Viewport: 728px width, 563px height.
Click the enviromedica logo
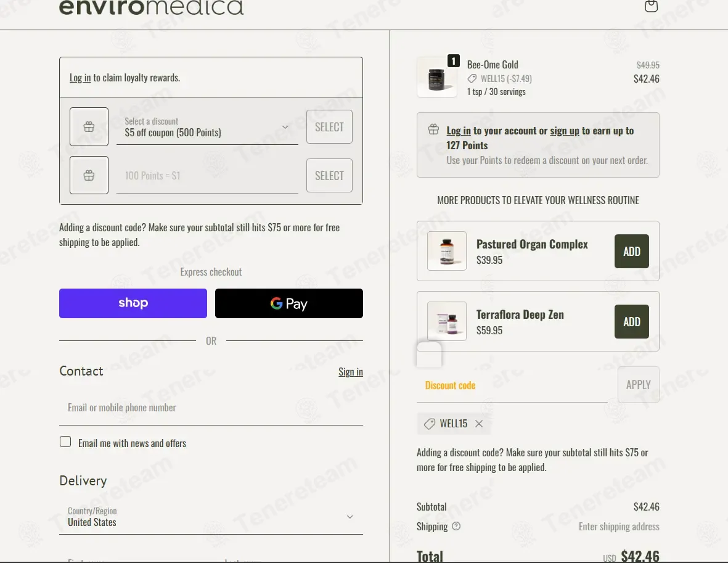(x=152, y=7)
